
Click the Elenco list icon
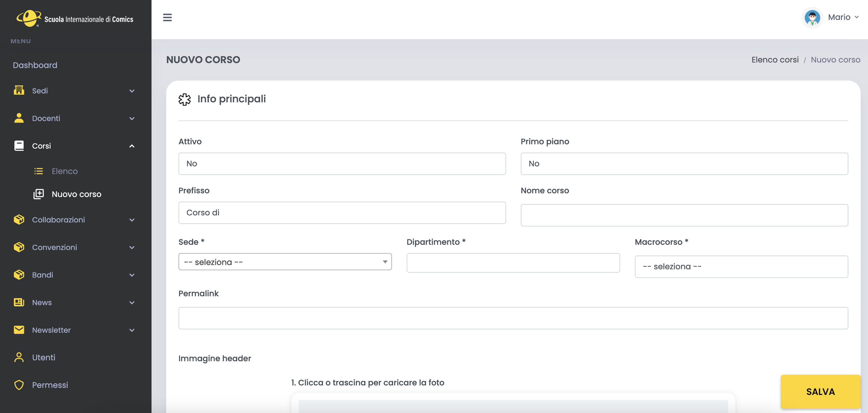click(x=39, y=171)
